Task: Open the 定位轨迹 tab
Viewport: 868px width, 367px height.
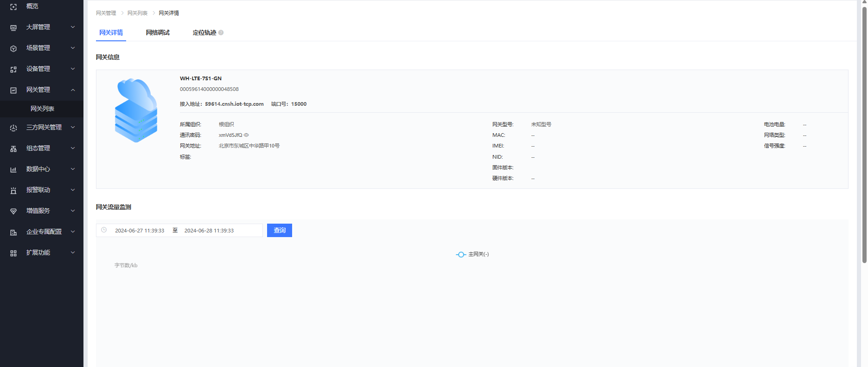Action: click(x=204, y=32)
